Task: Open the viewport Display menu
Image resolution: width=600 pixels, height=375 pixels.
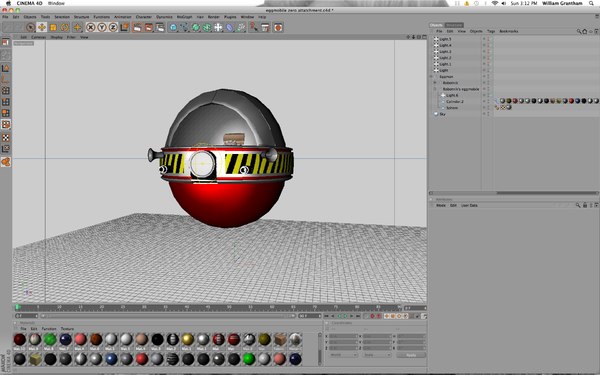Action: point(56,37)
